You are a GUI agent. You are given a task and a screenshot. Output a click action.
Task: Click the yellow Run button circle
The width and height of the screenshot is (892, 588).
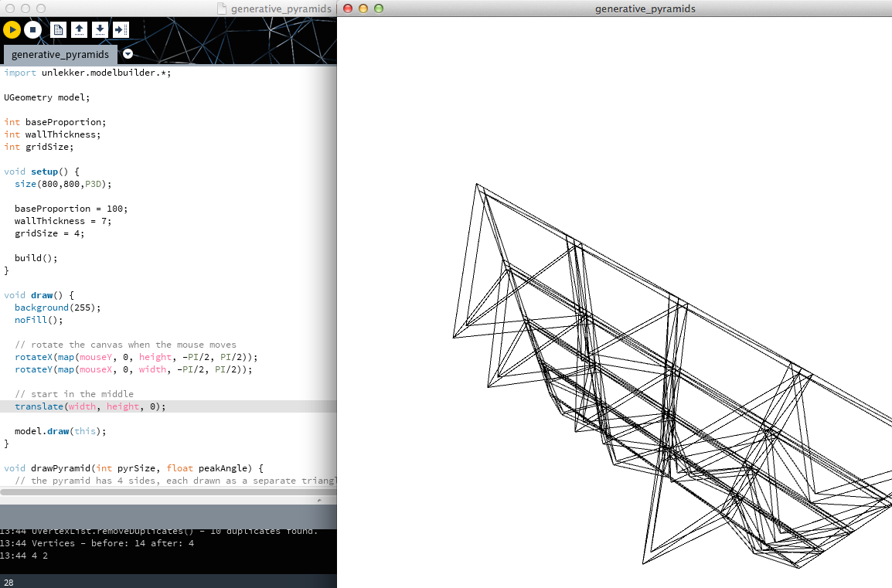pyautogui.click(x=12, y=29)
